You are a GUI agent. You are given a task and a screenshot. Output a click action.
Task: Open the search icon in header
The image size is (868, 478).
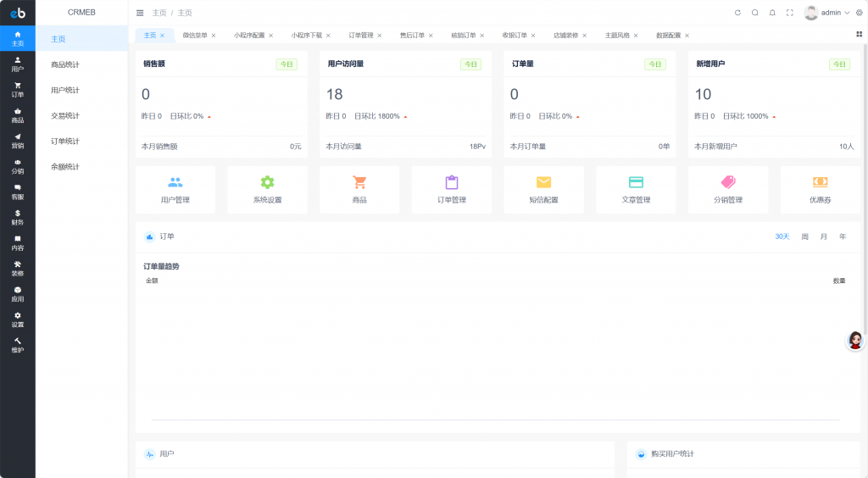click(x=754, y=13)
